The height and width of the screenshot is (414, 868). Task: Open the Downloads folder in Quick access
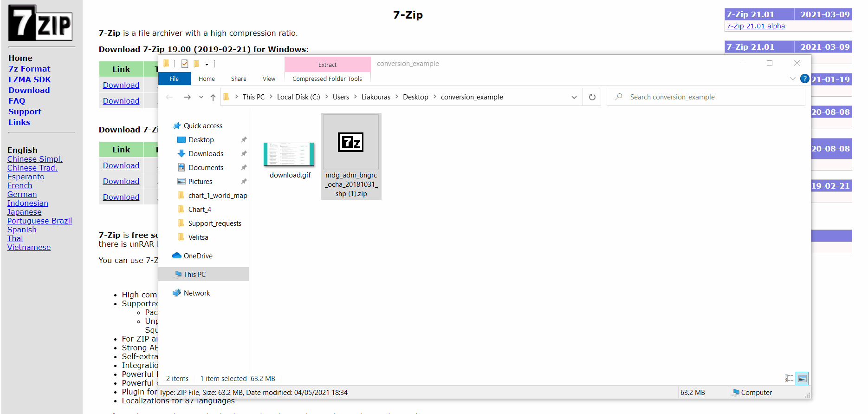tap(206, 154)
